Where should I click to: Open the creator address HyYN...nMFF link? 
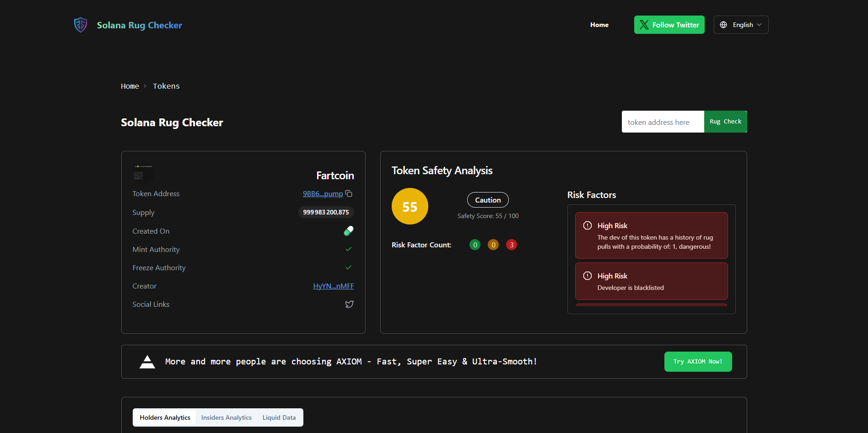[334, 286]
